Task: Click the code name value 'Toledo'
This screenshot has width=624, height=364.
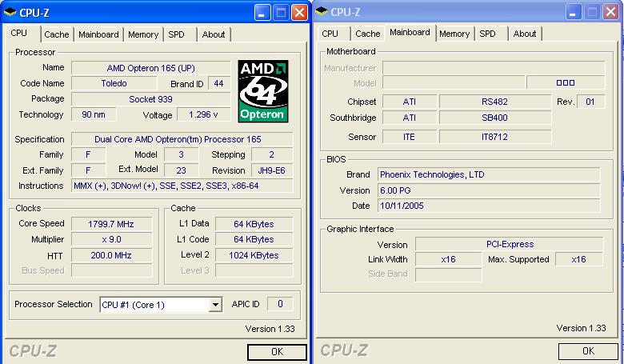Action: point(114,83)
